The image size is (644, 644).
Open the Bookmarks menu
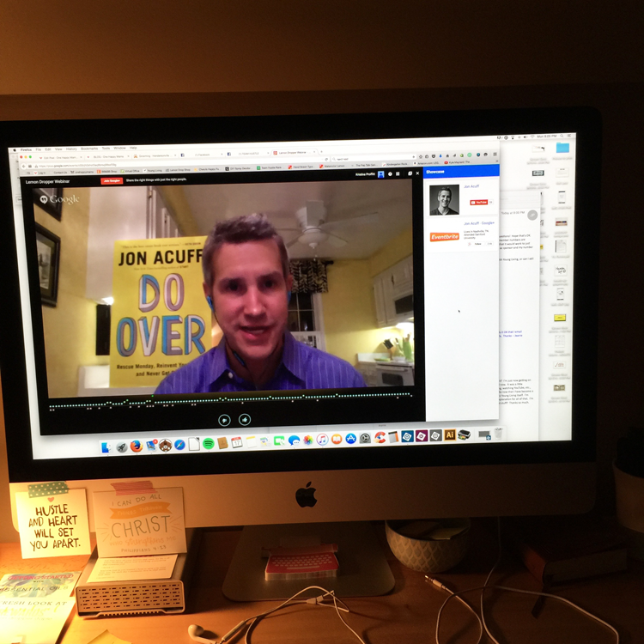[x=89, y=149]
